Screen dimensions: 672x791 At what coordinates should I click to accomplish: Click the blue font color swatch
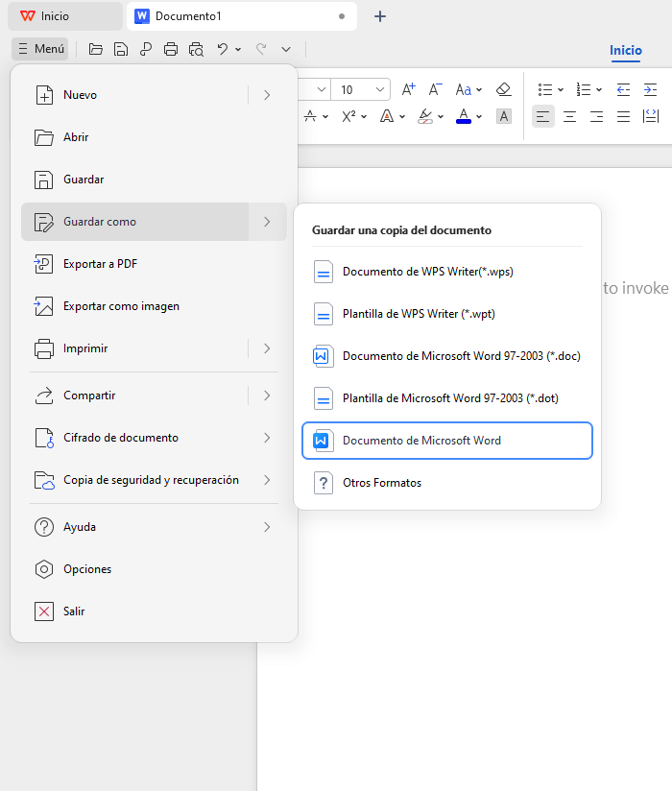click(x=464, y=116)
